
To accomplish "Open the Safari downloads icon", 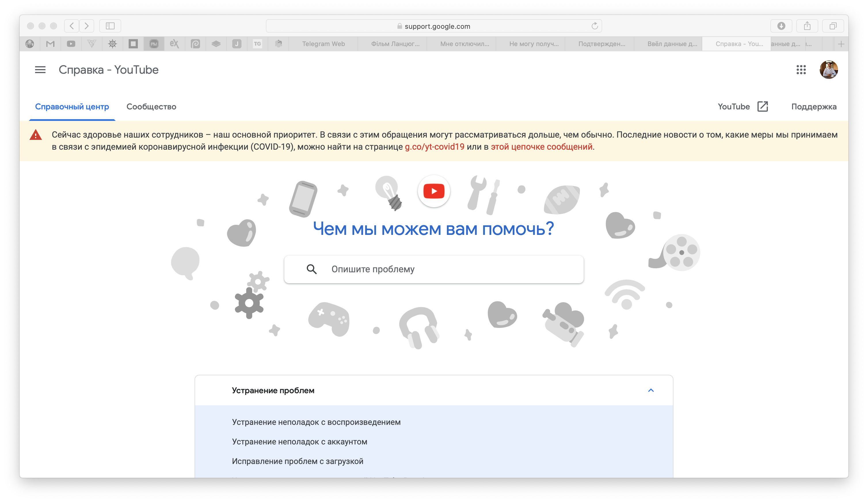I will click(781, 26).
